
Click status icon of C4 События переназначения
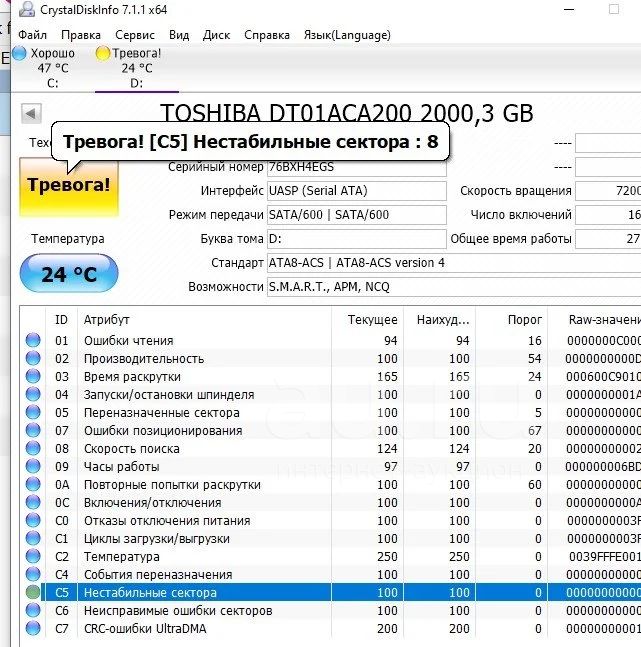[x=33, y=574]
